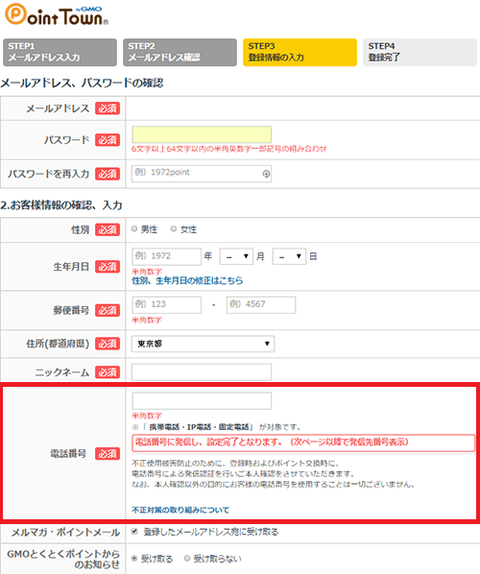
Task: Select 受け取る for GMO notifications
Action: point(135,558)
